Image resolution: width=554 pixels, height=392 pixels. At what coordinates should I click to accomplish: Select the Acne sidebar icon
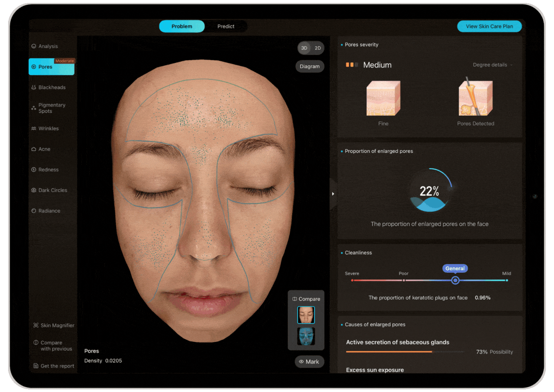(34, 149)
